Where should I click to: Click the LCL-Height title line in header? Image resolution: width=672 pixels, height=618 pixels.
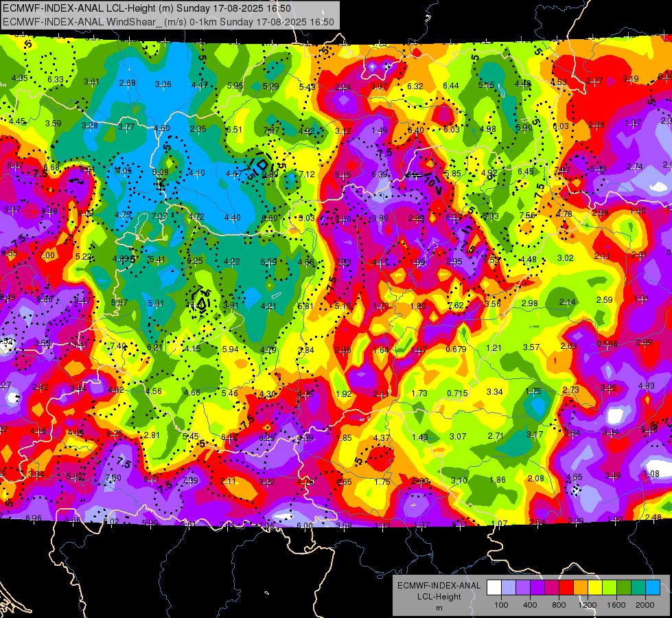click(147, 8)
